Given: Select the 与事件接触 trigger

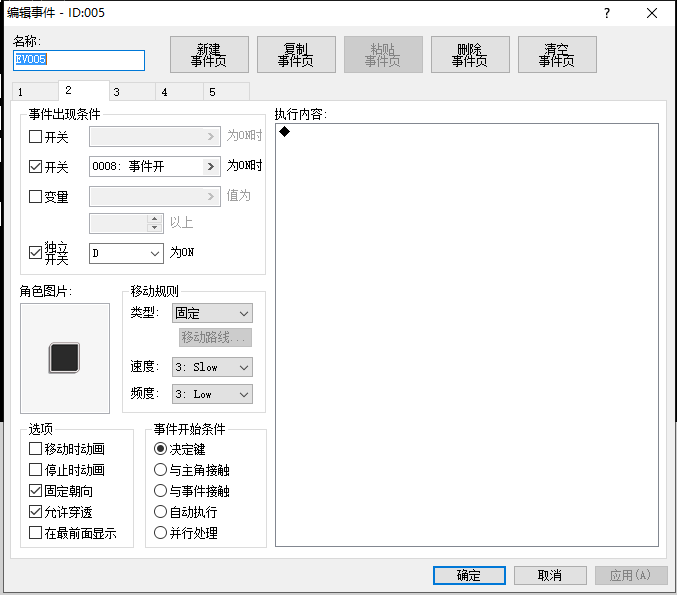Looking at the screenshot, I should click(160, 491).
